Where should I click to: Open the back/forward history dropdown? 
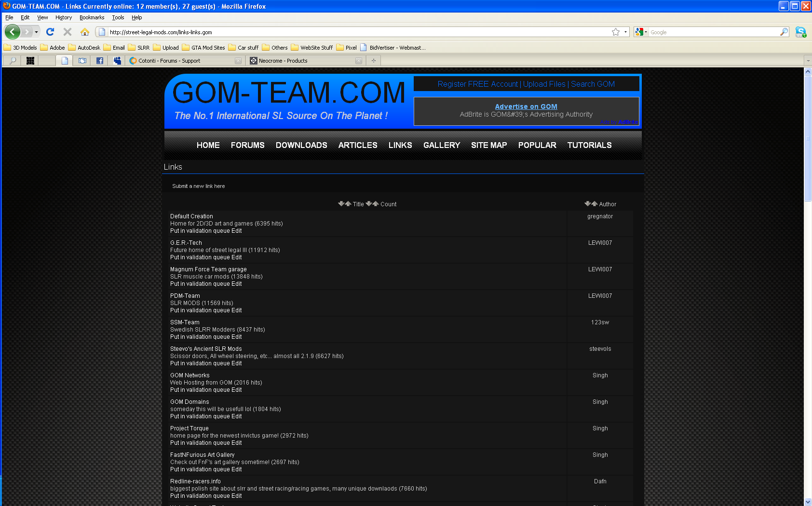[36, 32]
